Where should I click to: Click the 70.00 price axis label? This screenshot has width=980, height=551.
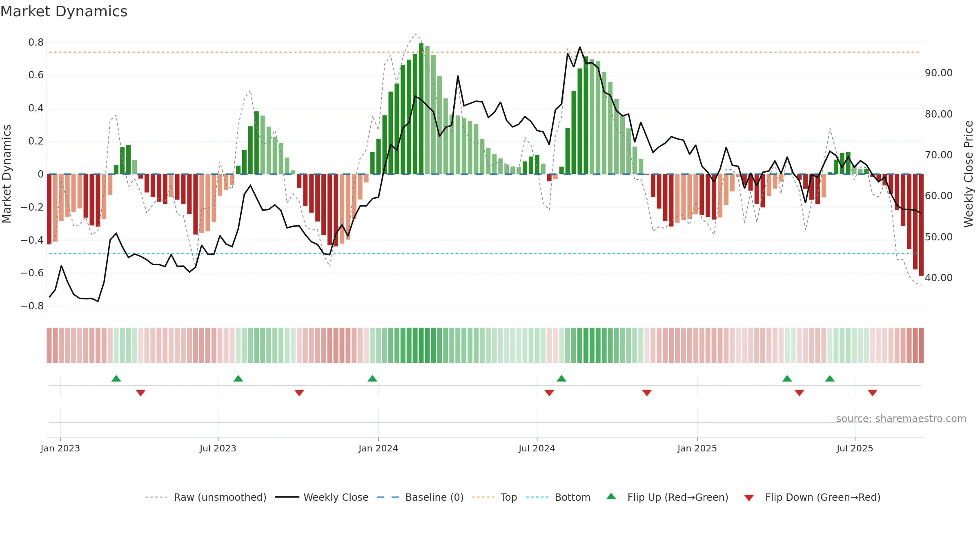pyautogui.click(x=939, y=155)
